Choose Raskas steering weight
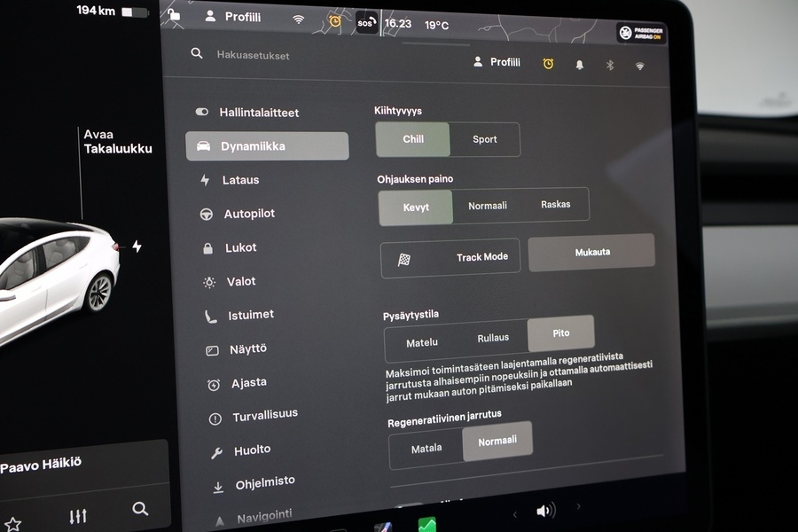 coord(558,204)
